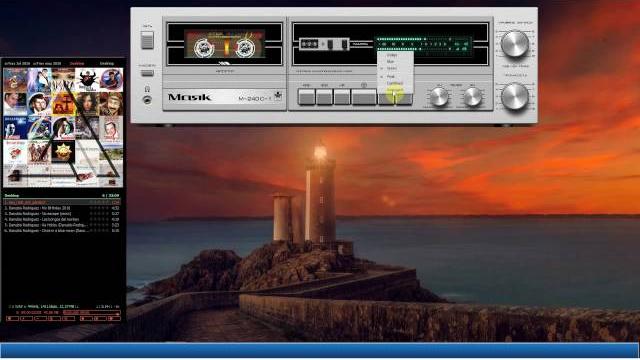The height and width of the screenshot is (360, 640).
Task: Click the second transport button on deck
Action: 324,97
